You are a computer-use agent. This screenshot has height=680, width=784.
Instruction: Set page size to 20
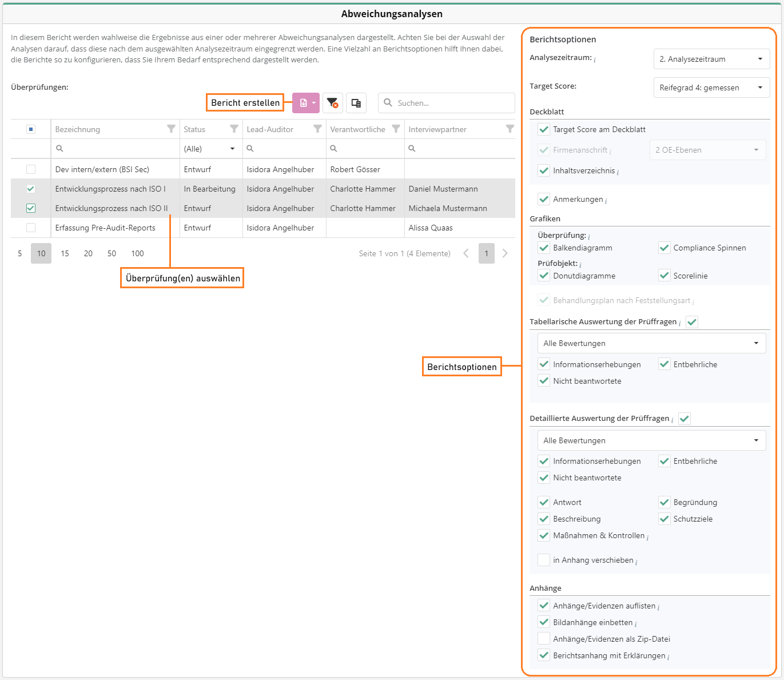point(88,253)
